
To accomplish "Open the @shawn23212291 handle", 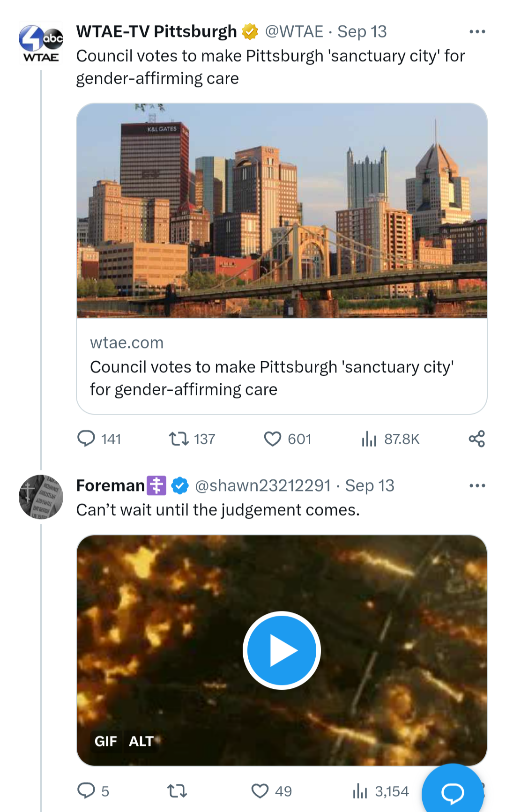I will coord(262,485).
